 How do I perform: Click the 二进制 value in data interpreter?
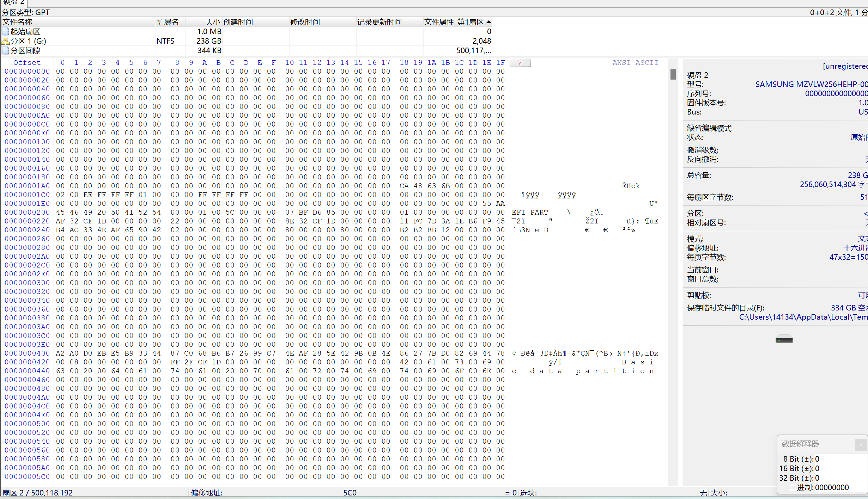pyautogui.click(x=832, y=487)
